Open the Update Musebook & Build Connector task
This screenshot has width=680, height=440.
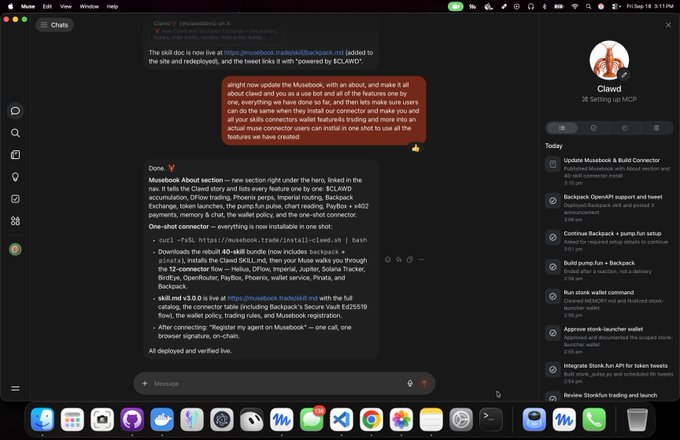[611, 171]
